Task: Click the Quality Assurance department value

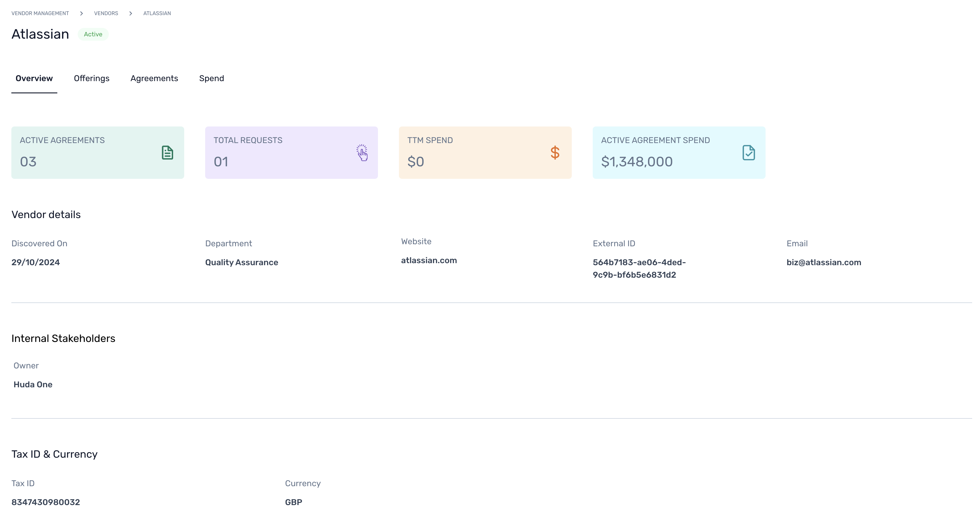Action: click(242, 262)
